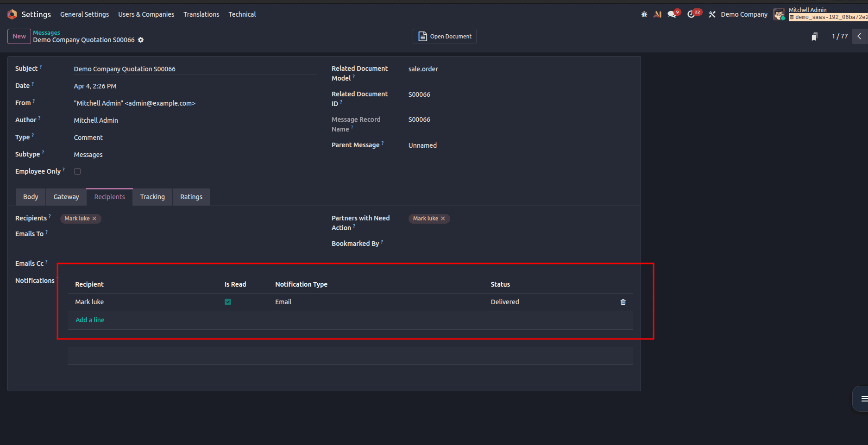Remove Mark luke from Partners with Need Action

(443, 219)
